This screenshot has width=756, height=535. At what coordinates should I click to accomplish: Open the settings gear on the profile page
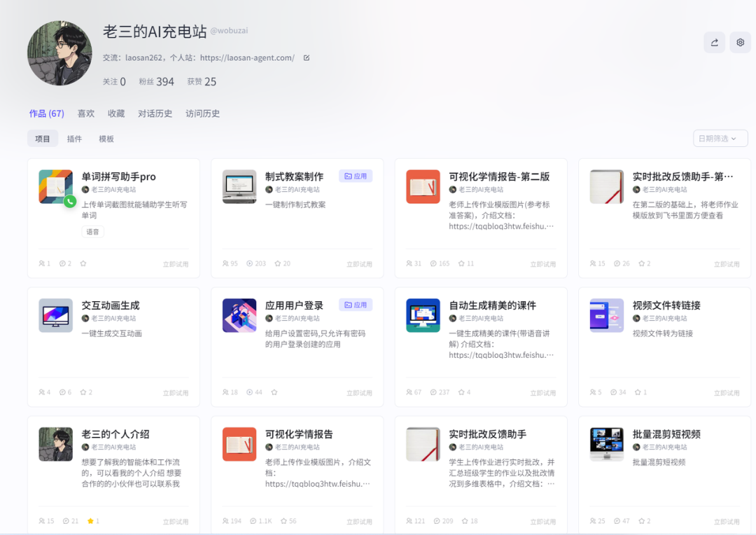740,43
